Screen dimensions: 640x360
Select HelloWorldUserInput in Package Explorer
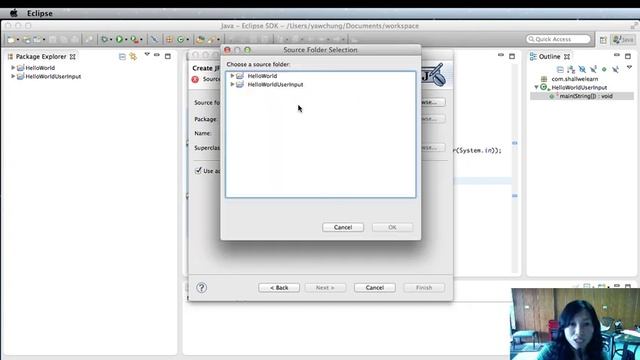point(53,76)
